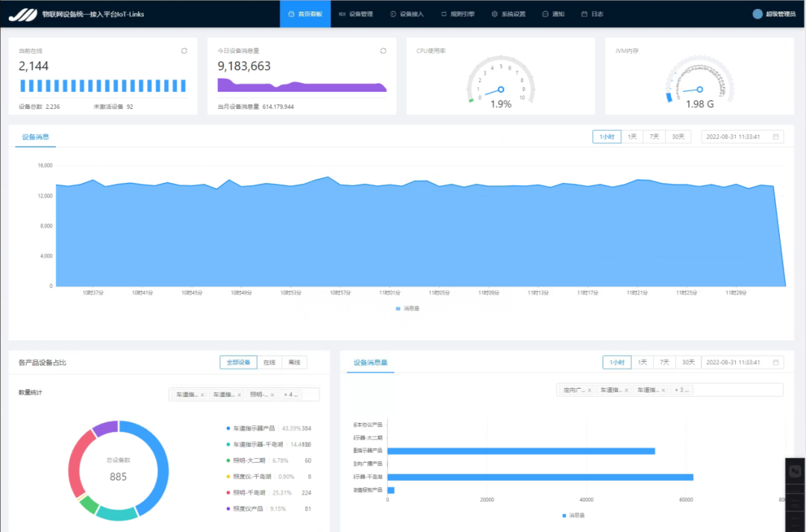This screenshot has height=532, width=806.
Task: Select 1天 range for 设备消息 chart
Action: point(632,137)
